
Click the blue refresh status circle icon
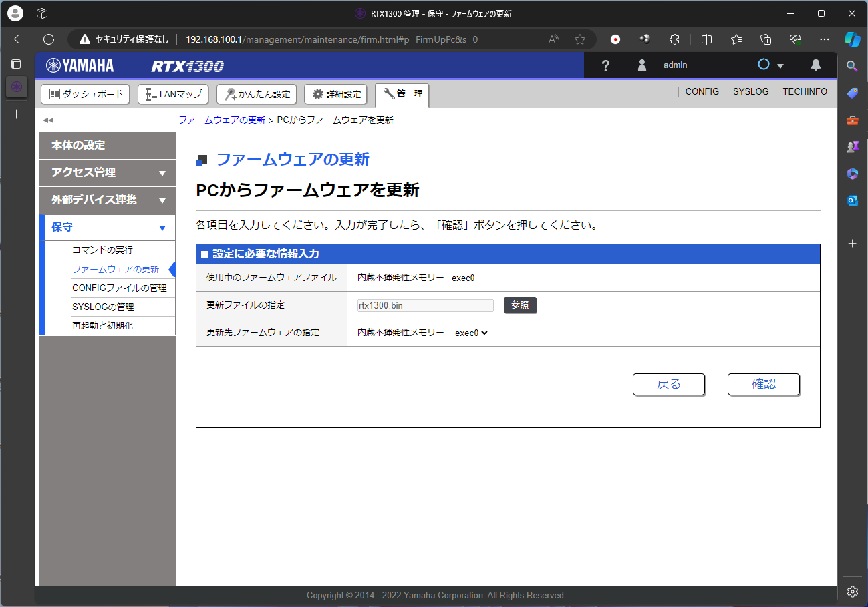pyautogui.click(x=764, y=65)
